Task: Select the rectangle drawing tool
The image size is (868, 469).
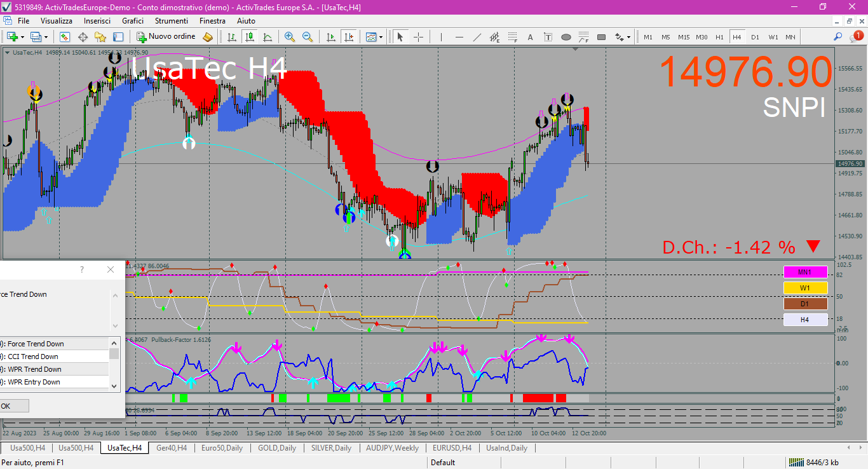Action: pos(601,37)
